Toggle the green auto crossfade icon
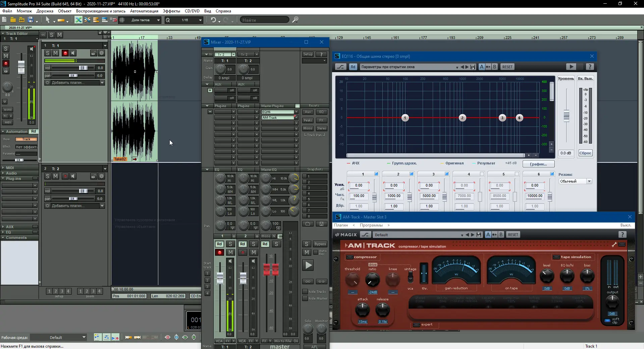The width and height of the screenshot is (644, 349). pos(78,20)
